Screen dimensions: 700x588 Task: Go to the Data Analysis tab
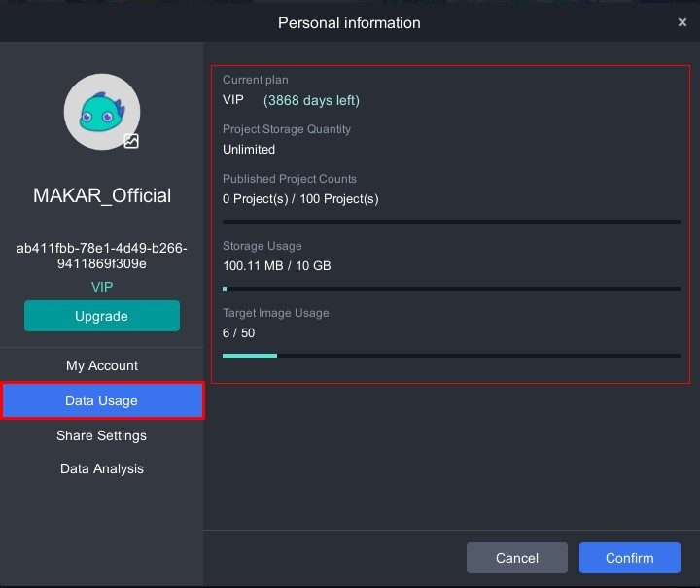pos(102,468)
